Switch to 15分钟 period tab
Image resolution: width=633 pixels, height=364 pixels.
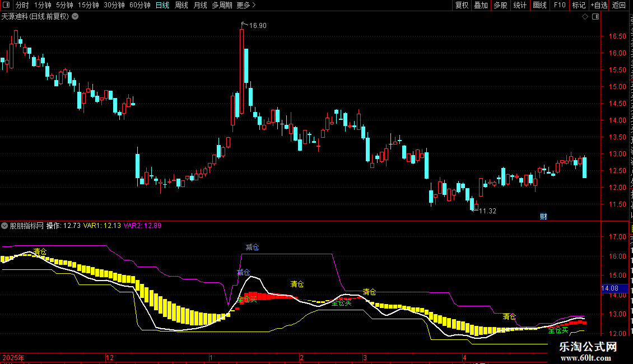[88, 5]
